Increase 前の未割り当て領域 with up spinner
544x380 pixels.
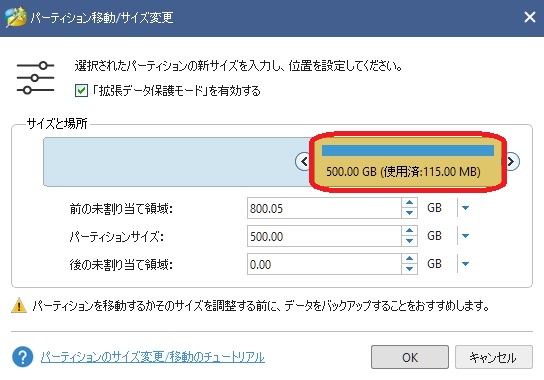point(409,203)
